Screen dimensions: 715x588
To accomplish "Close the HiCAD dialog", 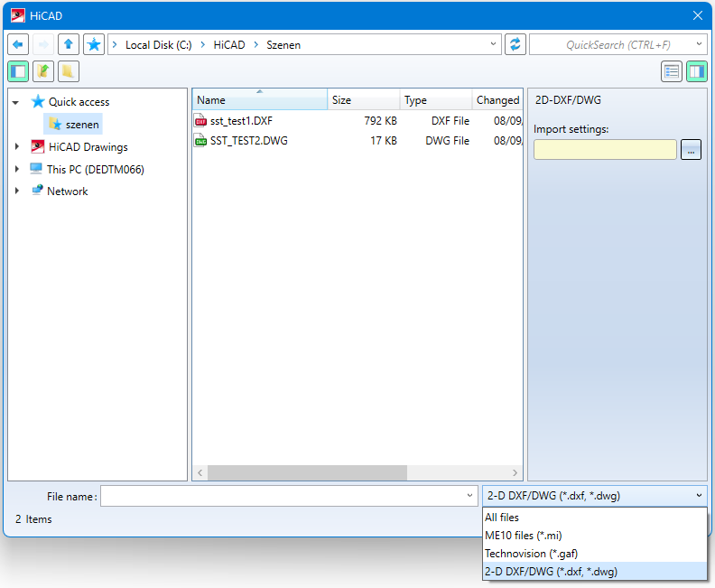I will click(698, 15).
